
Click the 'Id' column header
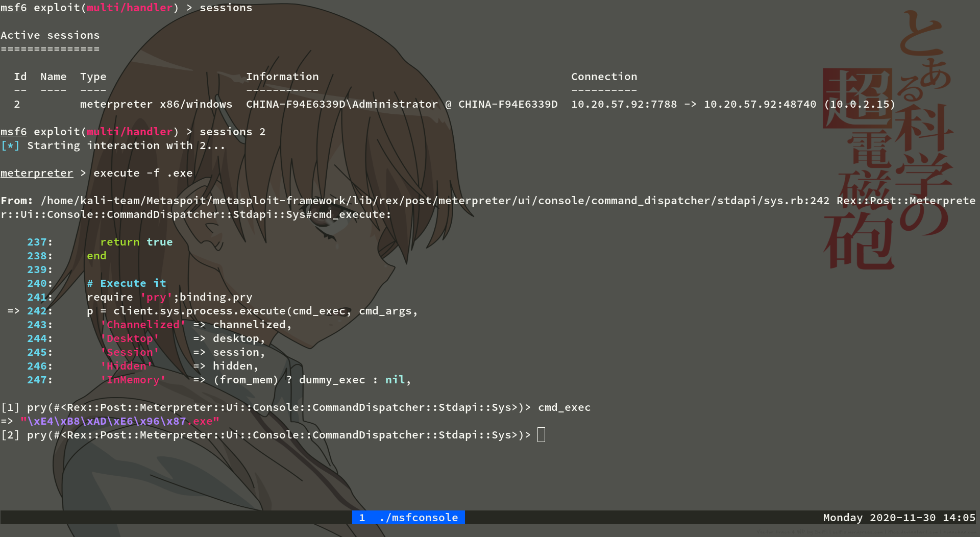coord(20,77)
